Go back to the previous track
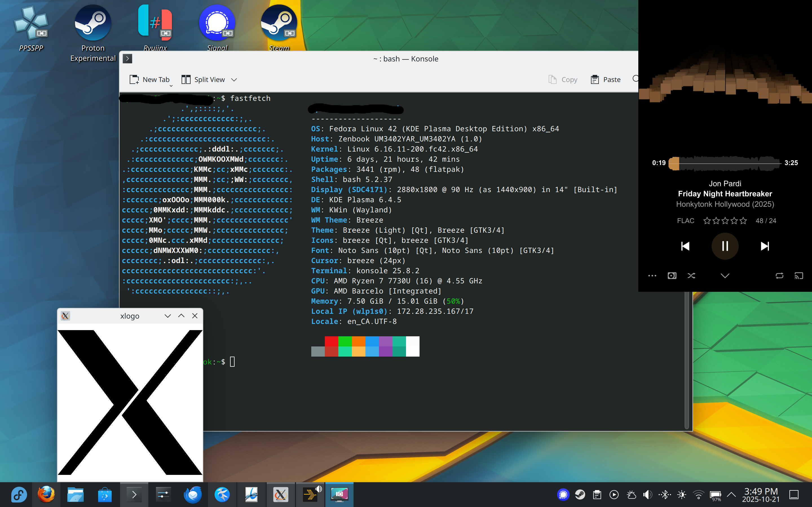The height and width of the screenshot is (507, 812). click(685, 246)
